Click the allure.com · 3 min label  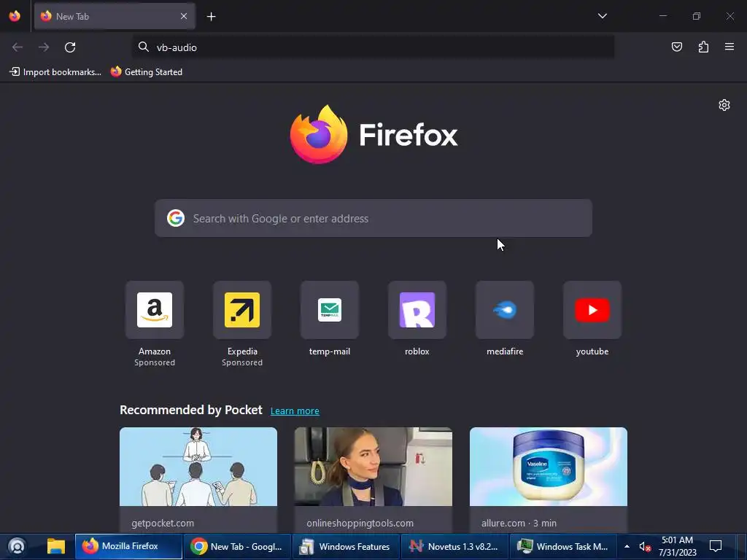coord(519,523)
